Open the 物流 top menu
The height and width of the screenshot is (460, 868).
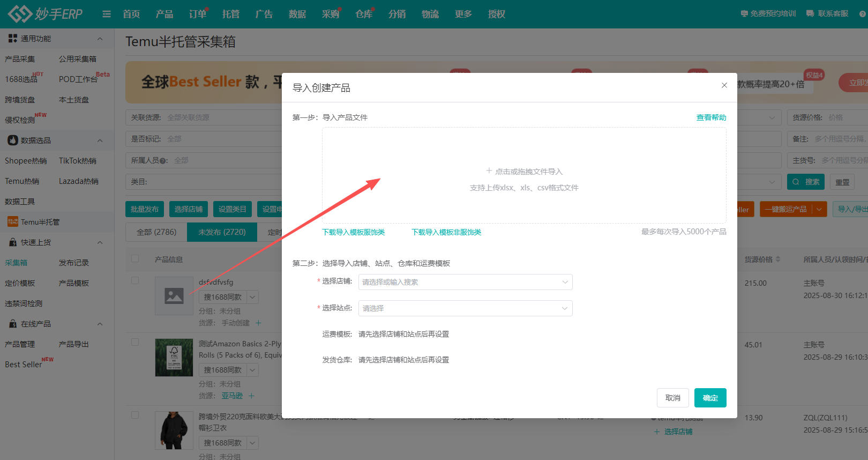430,14
